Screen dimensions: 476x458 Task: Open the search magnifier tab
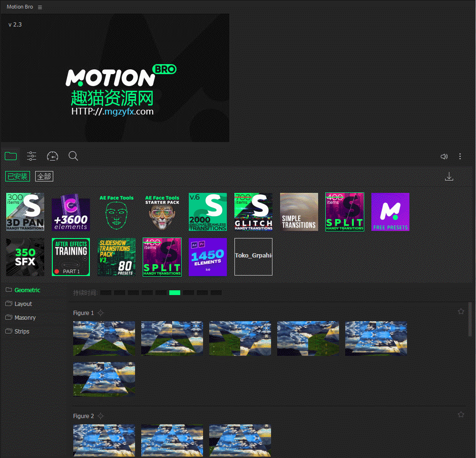(73, 156)
